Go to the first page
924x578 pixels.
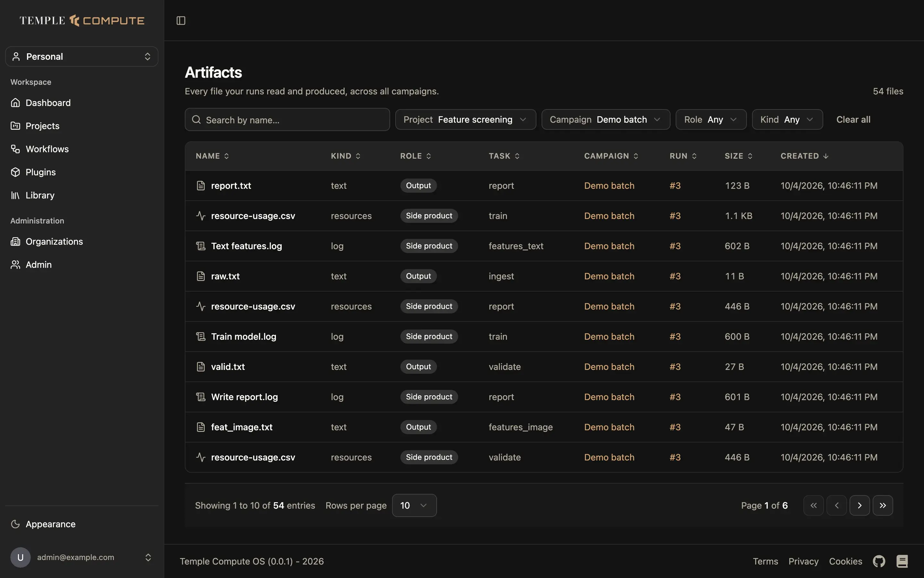point(814,505)
